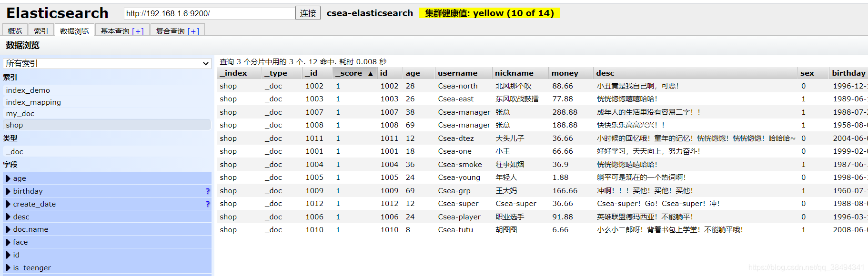Open the 数据浏览 tab
Image resolution: width=868 pixels, height=276 pixels.
[x=74, y=31]
